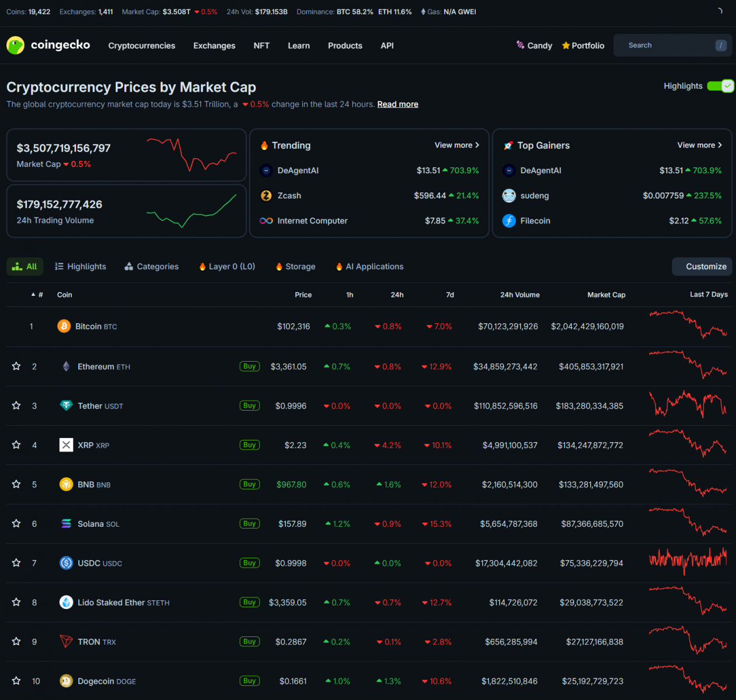
Task: Favorite Solana with the star
Action: 16,524
